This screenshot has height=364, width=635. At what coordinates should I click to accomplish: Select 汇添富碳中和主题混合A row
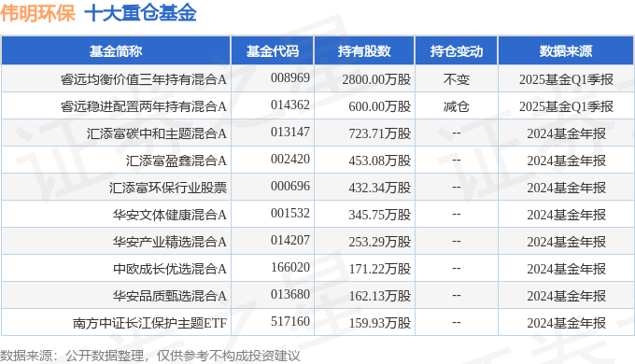tap(317, 133)
